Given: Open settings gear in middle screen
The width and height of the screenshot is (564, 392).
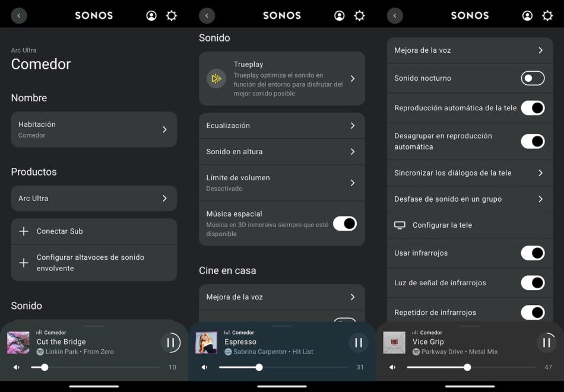Looking at the screenshot, I should (x=359, y=16).
